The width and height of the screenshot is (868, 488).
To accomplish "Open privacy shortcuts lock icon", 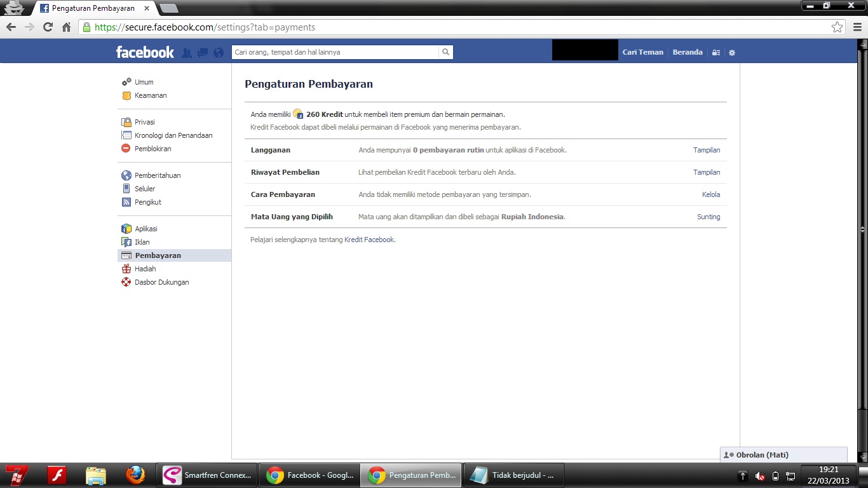I will click(716, 52).
